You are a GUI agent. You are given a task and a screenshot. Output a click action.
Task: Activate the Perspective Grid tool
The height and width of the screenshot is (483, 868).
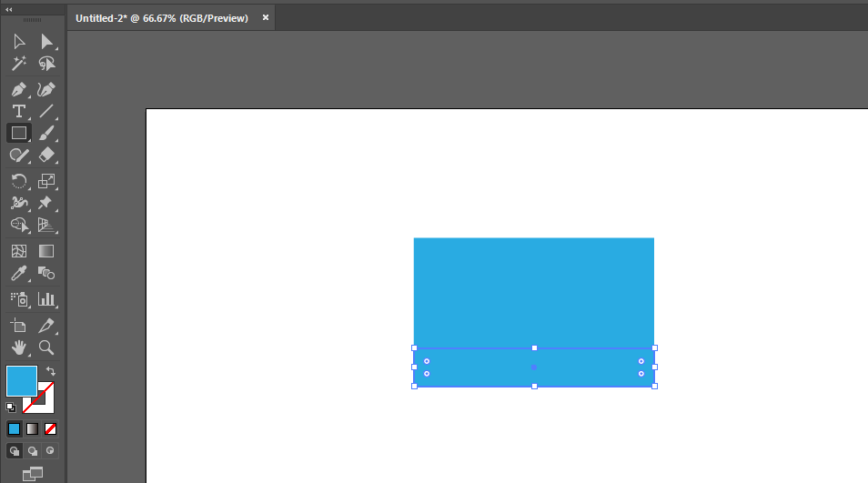[46, 226]
